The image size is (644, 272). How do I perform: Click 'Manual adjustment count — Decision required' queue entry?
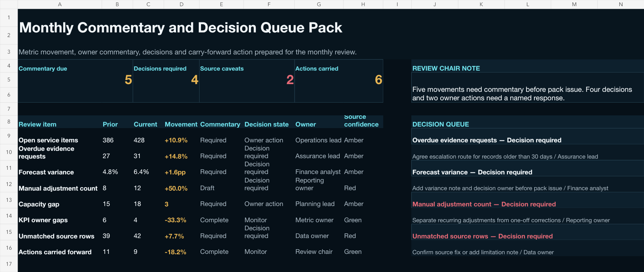tap(484, 204)
